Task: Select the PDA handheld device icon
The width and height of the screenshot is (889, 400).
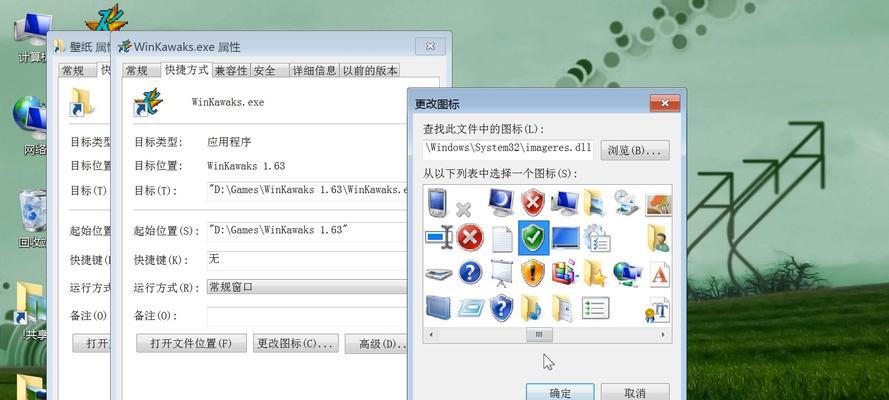Action: click(x=437, y=203)
